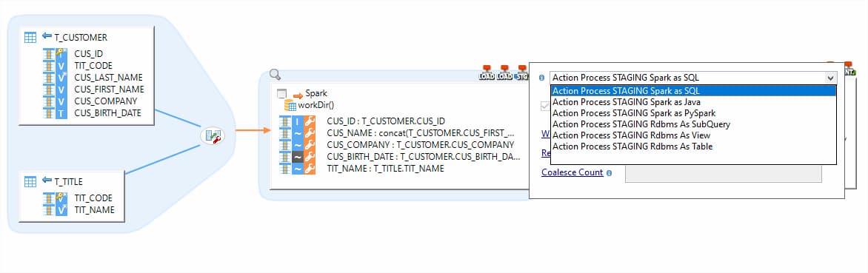Click the key column icon for CUS_ID
This screenshot has height=273, width=868.
click(x=61, y=54)
